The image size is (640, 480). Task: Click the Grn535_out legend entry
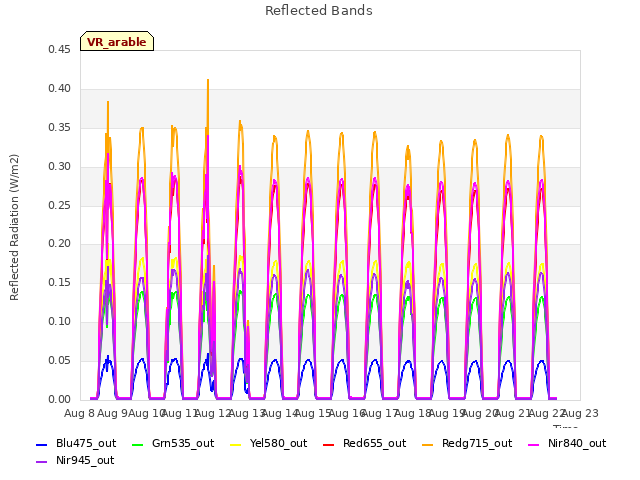pyautogui.click(x=173, y=443)
